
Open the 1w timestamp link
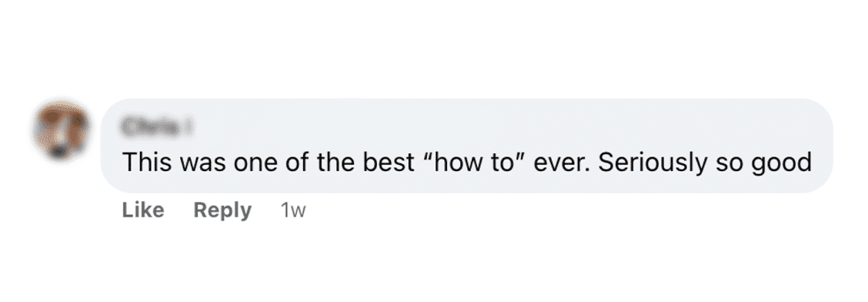coord(293,211)
